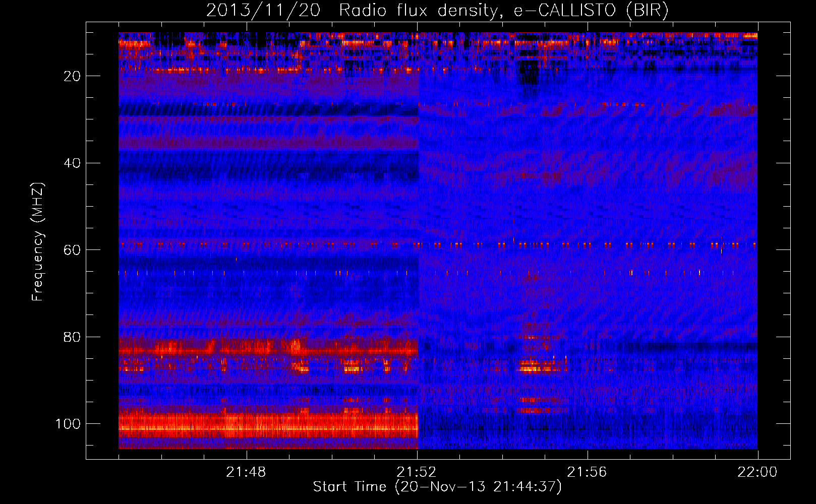This screenshot has height=504, width=816.
Task: Click the "21:48" time tick label
Action: [246, 472]
